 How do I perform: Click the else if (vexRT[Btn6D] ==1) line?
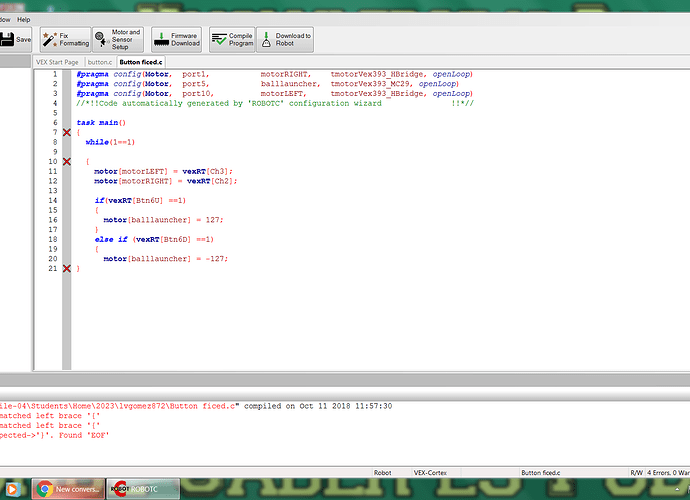pyautogui.click(x=154, y=239)
